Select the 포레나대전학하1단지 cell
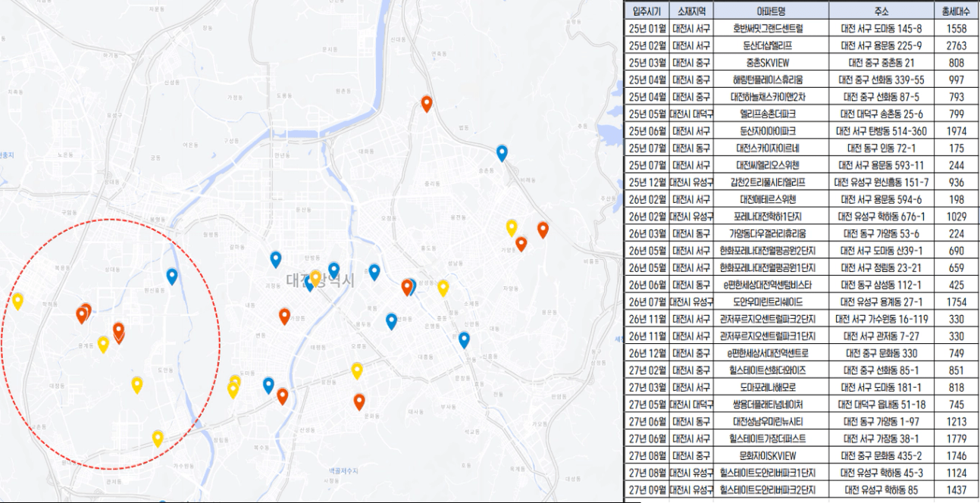This screenshot has height=503, width=980. click(x=771, y=217)
